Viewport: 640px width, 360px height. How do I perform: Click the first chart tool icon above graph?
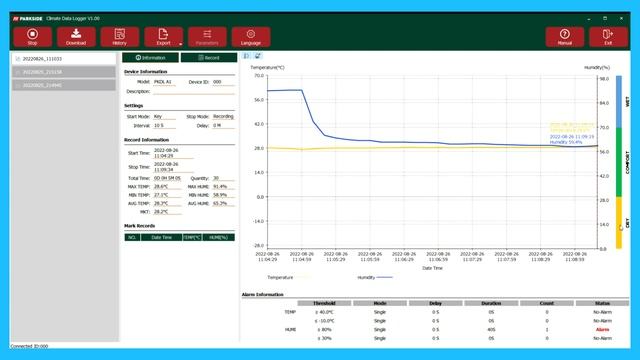click(x=247, y=56)
